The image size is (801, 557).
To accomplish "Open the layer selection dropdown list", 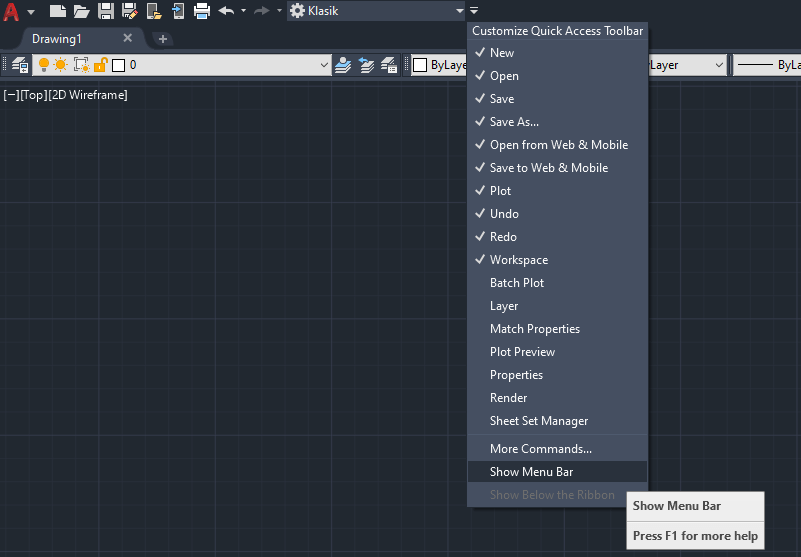I will (323, 65).
